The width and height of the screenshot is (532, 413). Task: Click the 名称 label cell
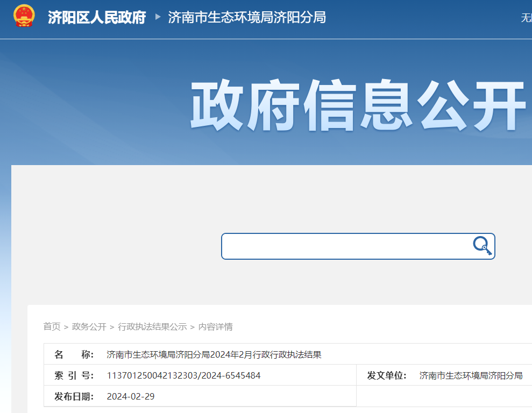tap(74, 354)
